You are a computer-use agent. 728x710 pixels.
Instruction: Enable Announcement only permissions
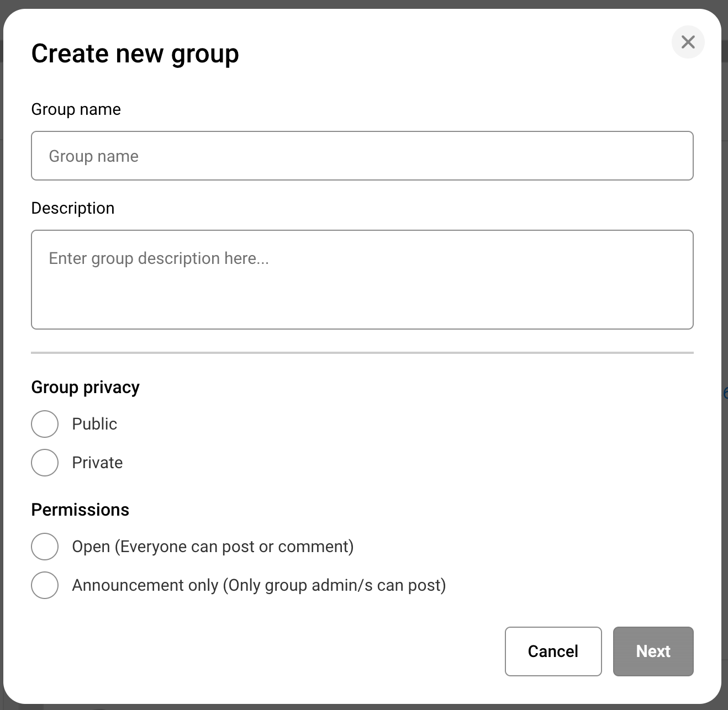[x=45, y=585]
